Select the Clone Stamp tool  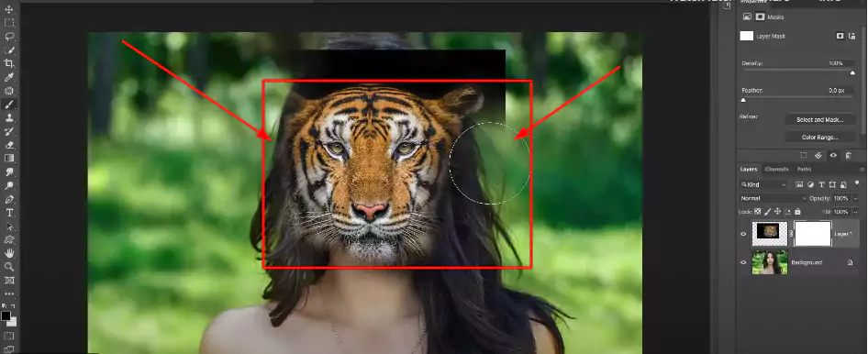[x=9, y=117]
